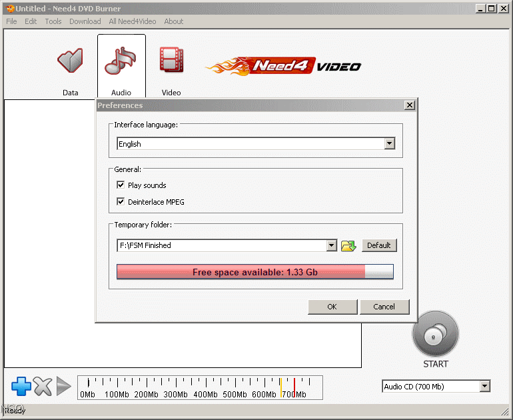Image resolution: width=513 pixels, height=420 pixels.
Task: Uncheck Deinterlace MPEG option
Action: click(121, 201)
